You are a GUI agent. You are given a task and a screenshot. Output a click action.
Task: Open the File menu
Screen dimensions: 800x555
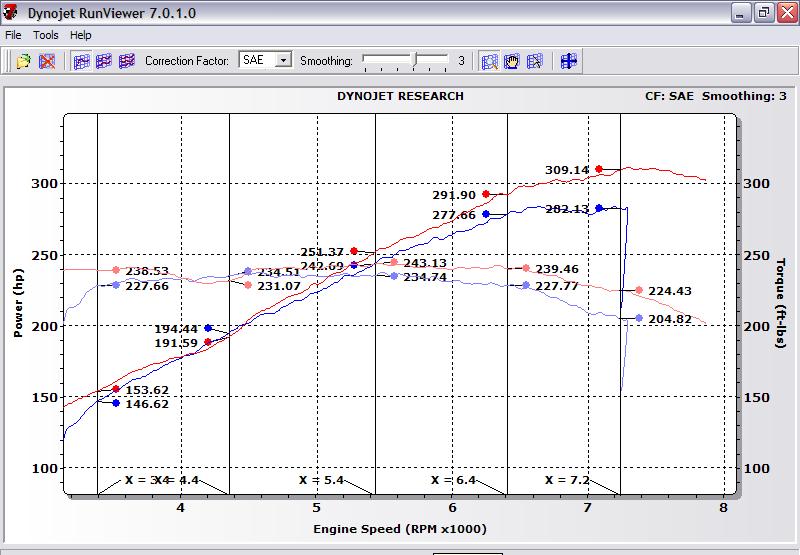coord(13,35)
